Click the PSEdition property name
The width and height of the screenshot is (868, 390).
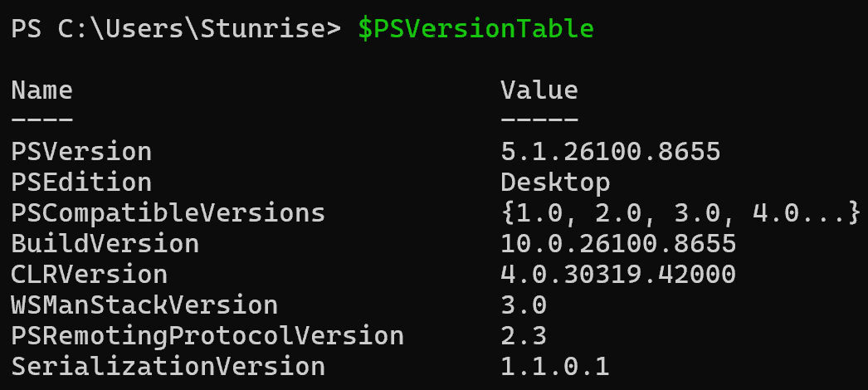(x=81, y=183)
